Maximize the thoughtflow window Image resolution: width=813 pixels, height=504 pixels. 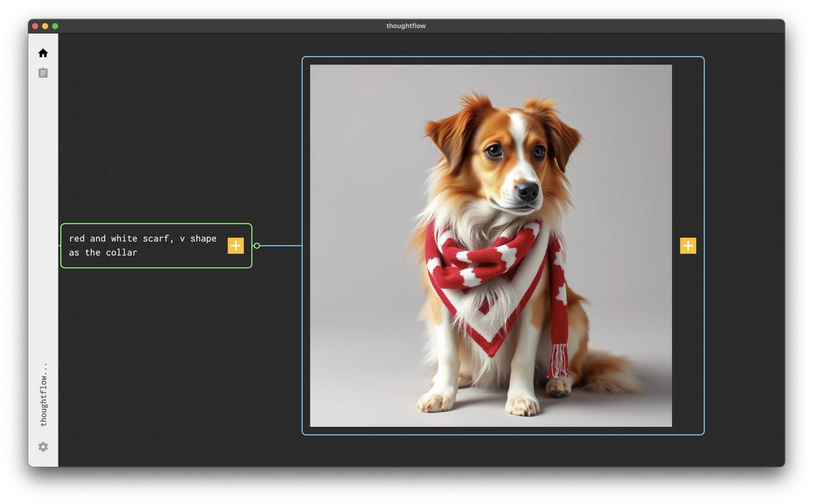pyautogui.click(x=56, y=26)
